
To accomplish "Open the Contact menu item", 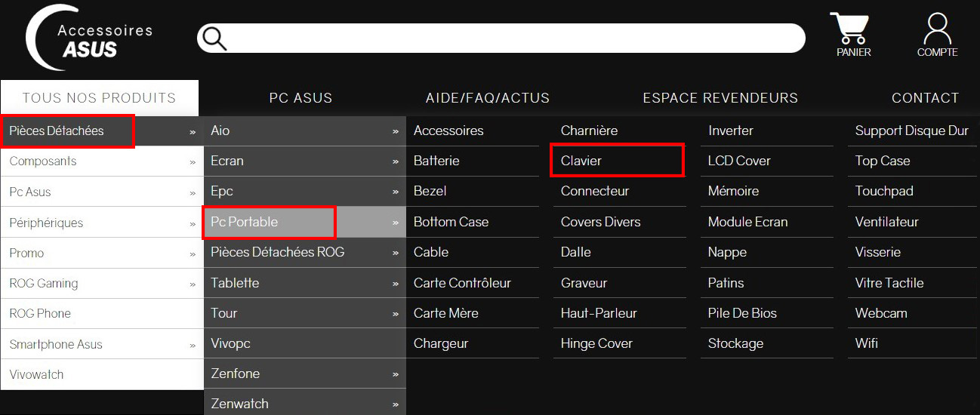I will (x=925, y=98).
